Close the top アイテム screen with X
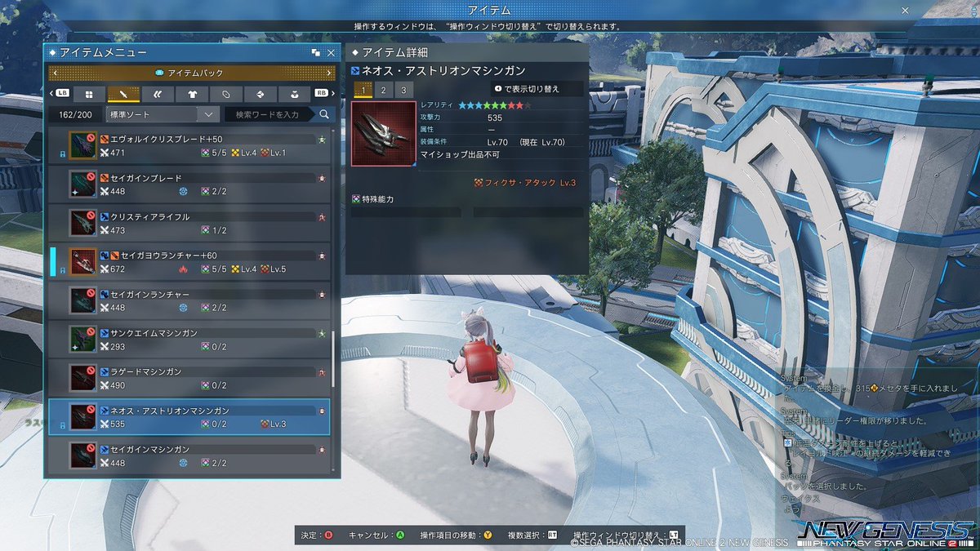Viewport: 980px width, 551px height. [906, 10]
